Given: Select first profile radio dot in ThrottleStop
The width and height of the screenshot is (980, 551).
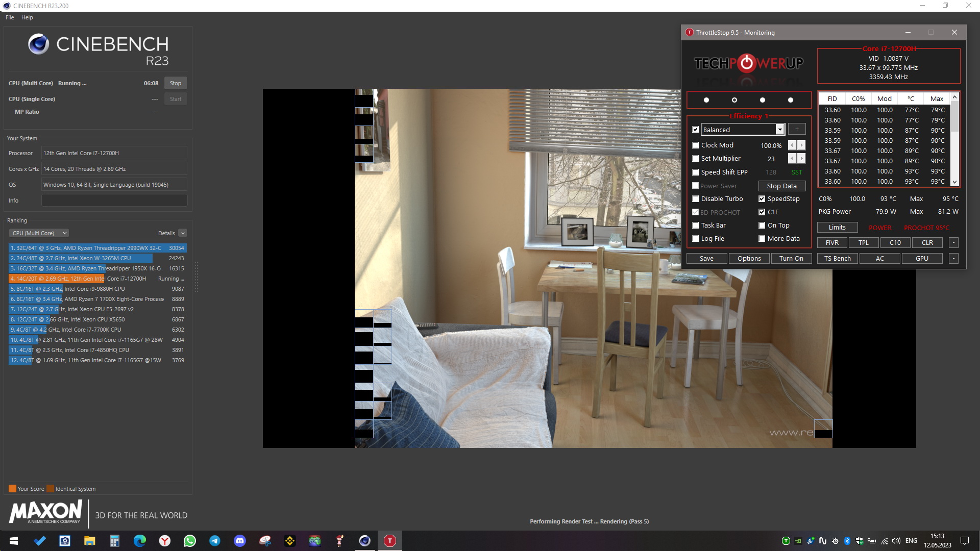Looking at the screenshot, I should point(706,100).
